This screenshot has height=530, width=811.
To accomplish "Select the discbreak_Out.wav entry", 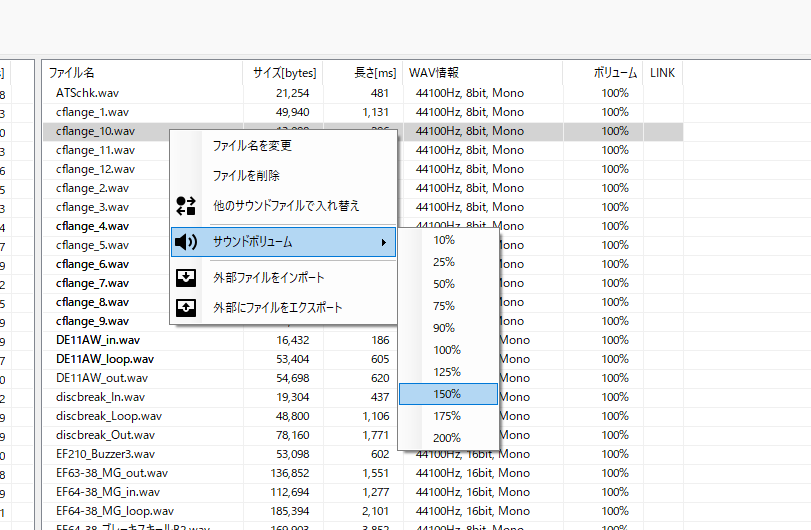I will pos(105,435).
